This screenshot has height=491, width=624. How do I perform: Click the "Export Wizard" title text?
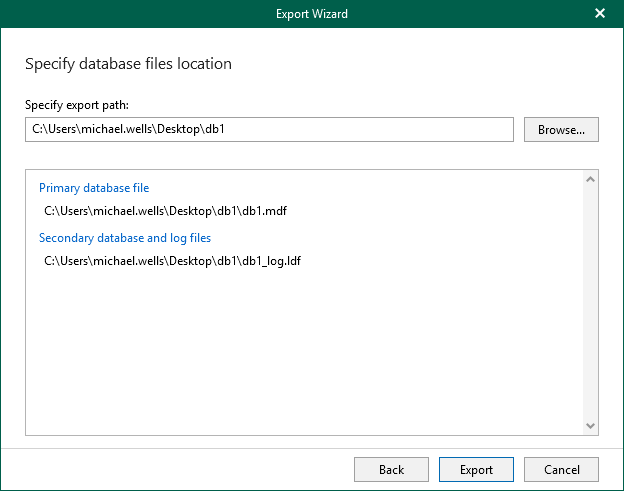312,14
